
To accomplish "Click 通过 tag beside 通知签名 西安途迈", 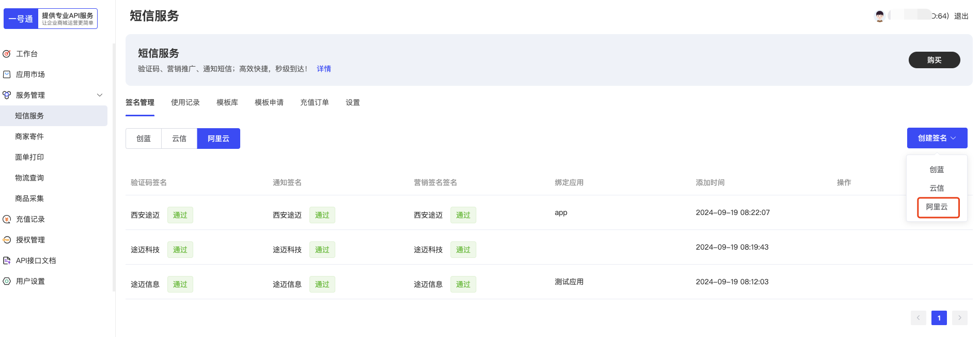I will [x=322, y=215].
